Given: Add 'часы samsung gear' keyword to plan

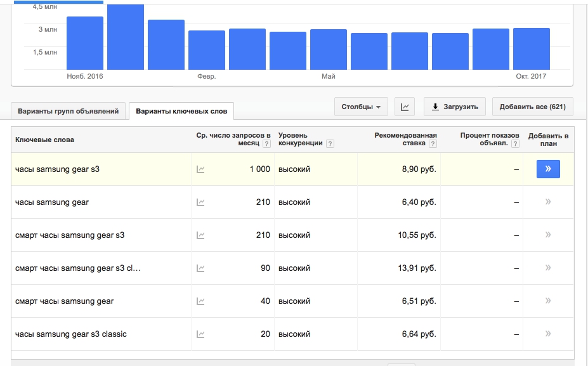Looking at the screenshot, I should click(548, 202).
